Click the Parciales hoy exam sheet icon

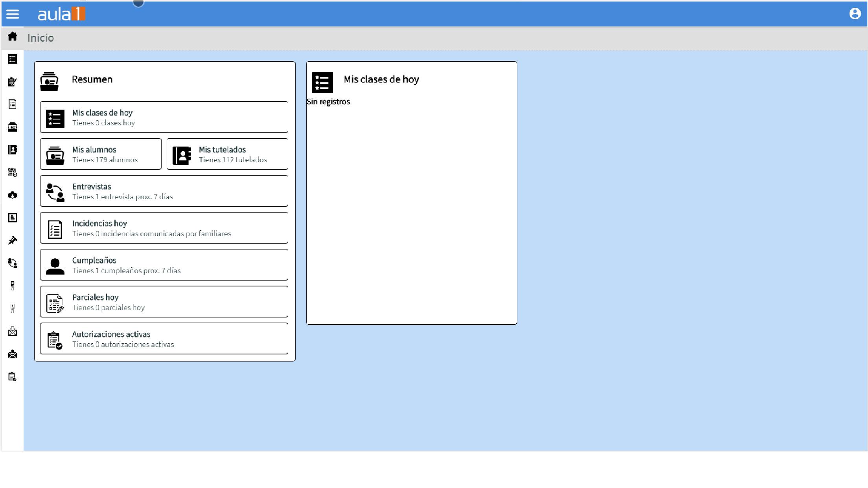click(x=55, y=303)
